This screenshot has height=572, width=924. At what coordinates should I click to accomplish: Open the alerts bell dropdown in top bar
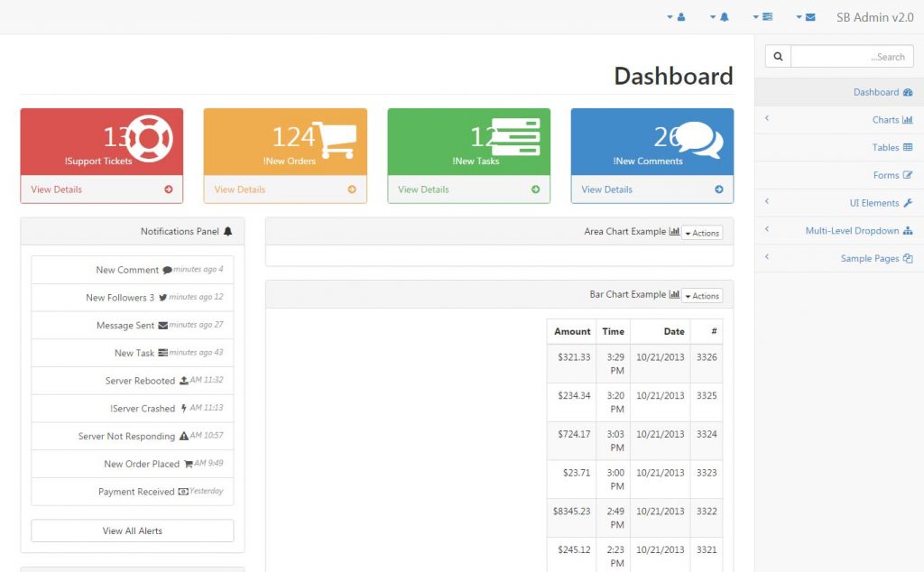(719, 17)
